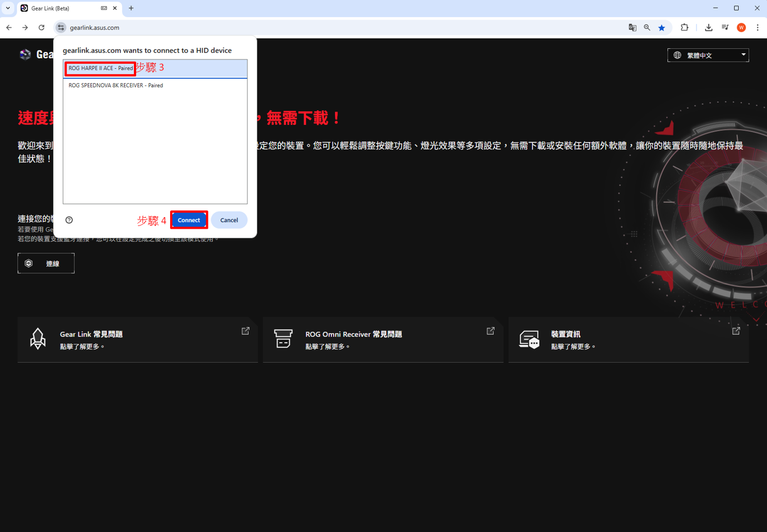
Task: View site information icon in address bar
Action: pyautogui.click(x=61, y=27)
